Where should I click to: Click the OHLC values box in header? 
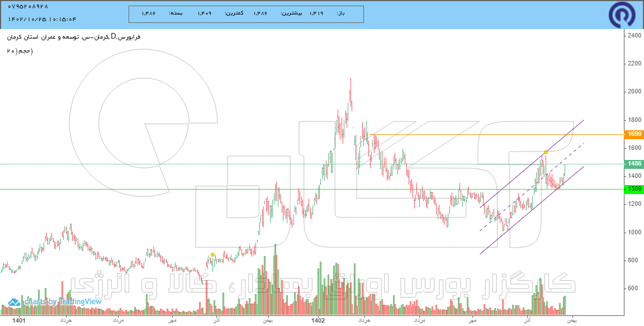(246, 14)
